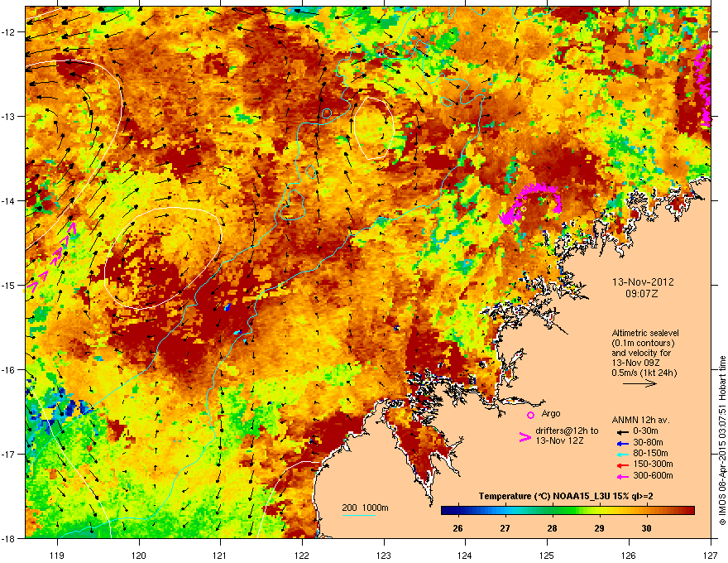This screenshot has width=728, height=563.
Task: Click latitude axis label -17
Action: coord(8,454)
